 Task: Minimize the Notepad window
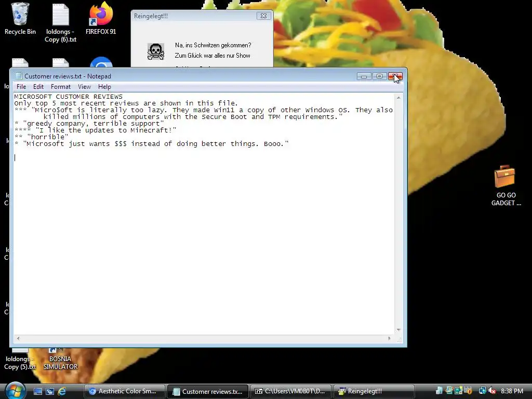364,76
